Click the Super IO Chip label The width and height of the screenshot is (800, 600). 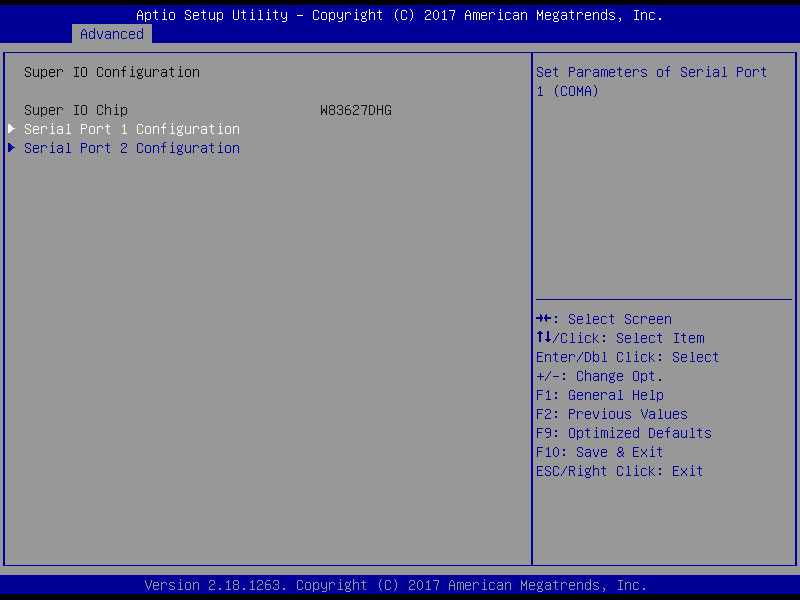click(76, 110)
